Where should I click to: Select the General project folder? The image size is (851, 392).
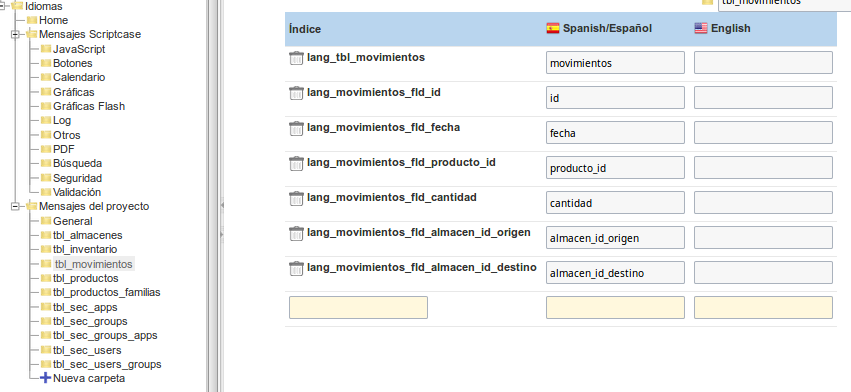tap(73, 221)
